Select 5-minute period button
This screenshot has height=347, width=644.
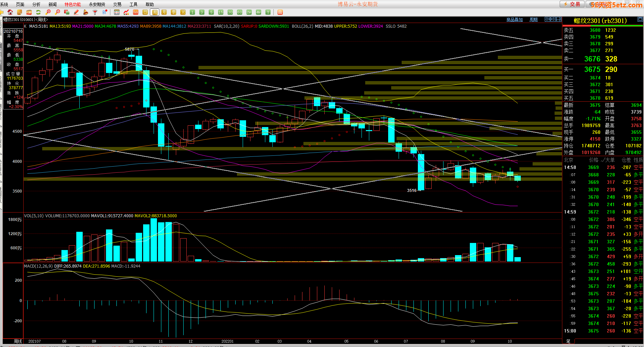click(x=211, y=12)
